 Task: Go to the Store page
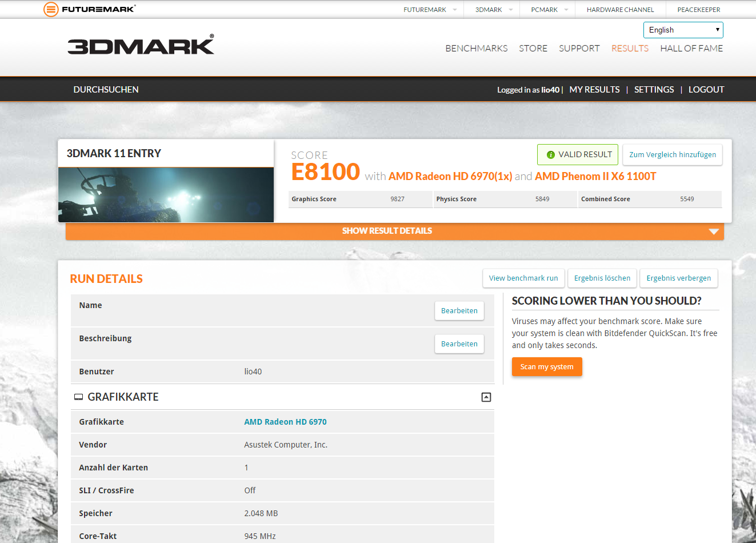click(533, 49)
